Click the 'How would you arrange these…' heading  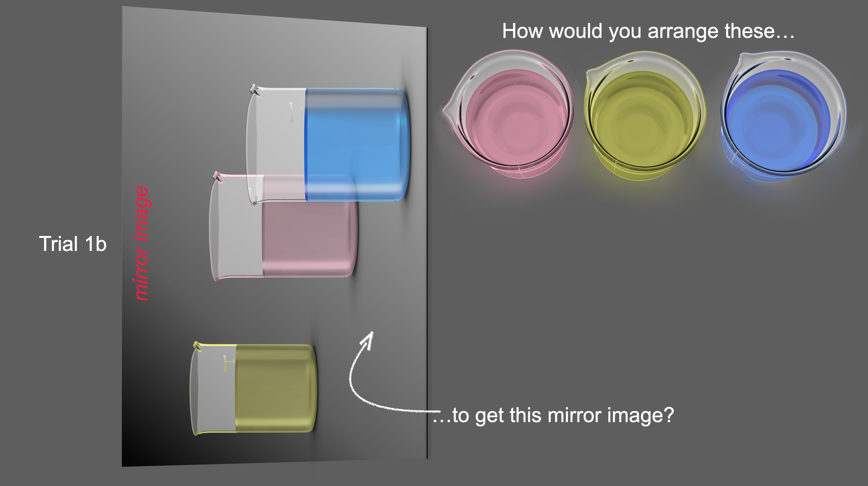pos(648,32)
